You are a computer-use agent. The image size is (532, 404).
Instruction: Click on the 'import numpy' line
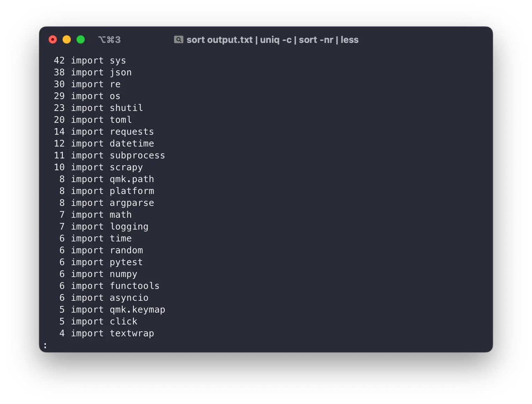[x=104, y=274]
